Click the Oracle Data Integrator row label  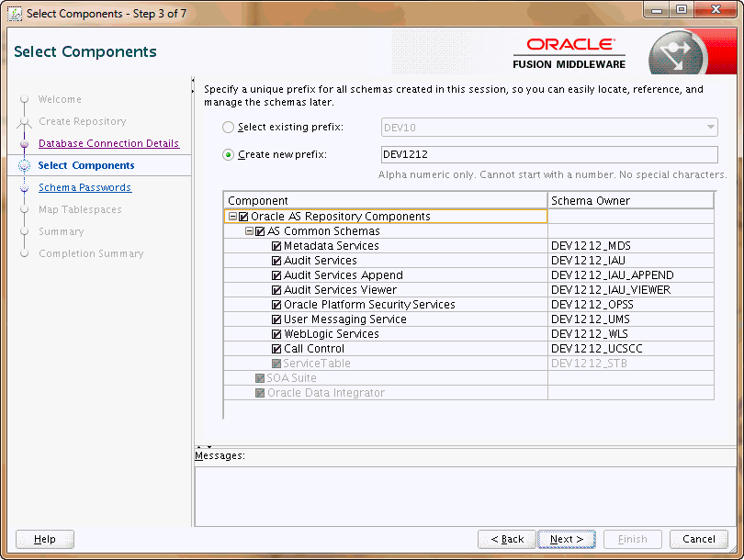pos(325,393)
